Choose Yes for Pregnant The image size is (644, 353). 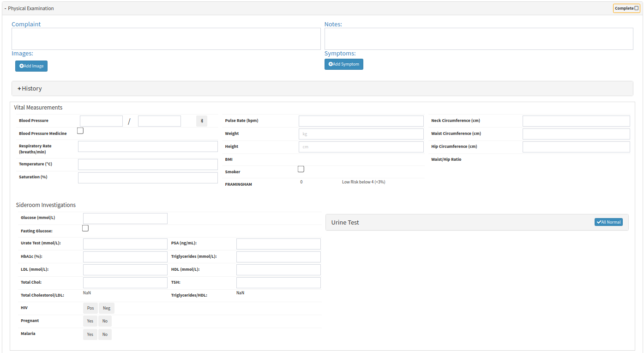click(x=90, y=321)
